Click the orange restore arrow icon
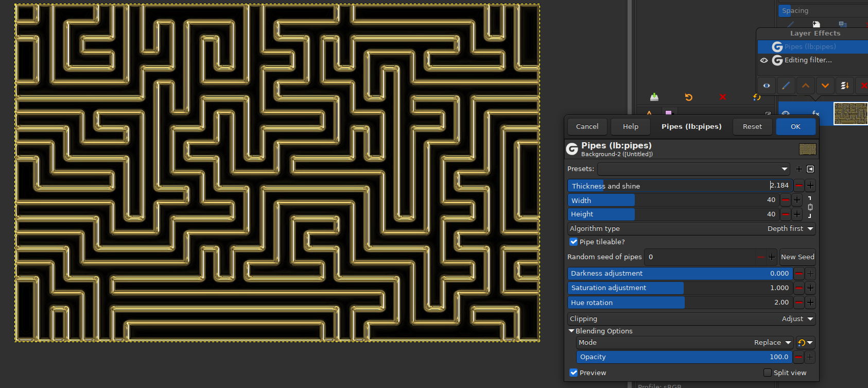 click(689, 97)
